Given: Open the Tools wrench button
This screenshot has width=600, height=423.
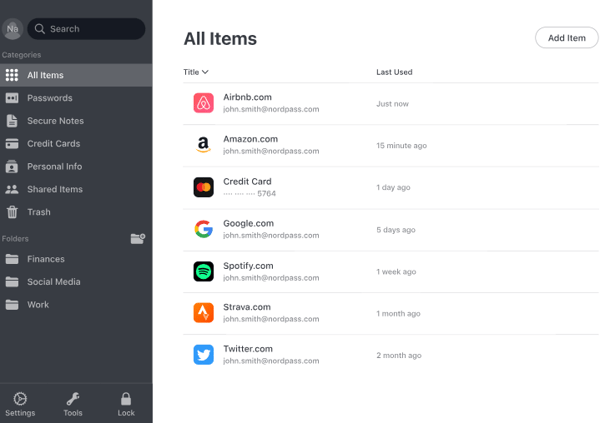Looking at the screenshot, I should click(x=73, y=403).
